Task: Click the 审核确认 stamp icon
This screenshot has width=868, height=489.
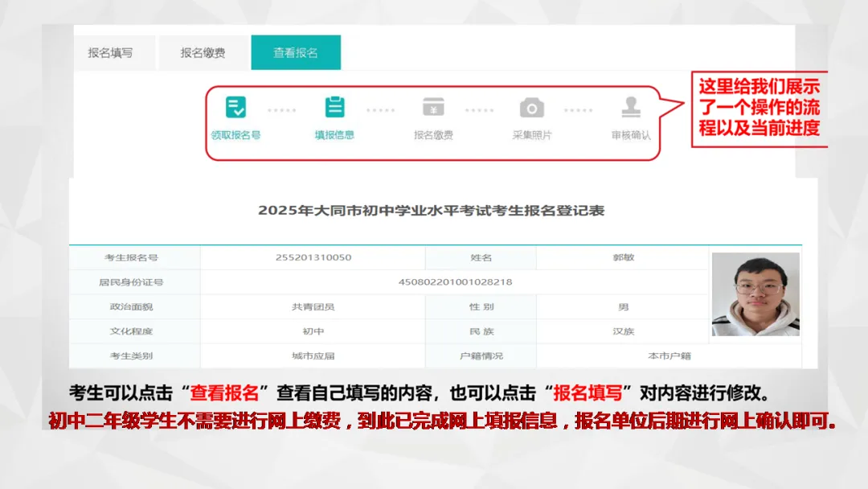Action: 630,108
